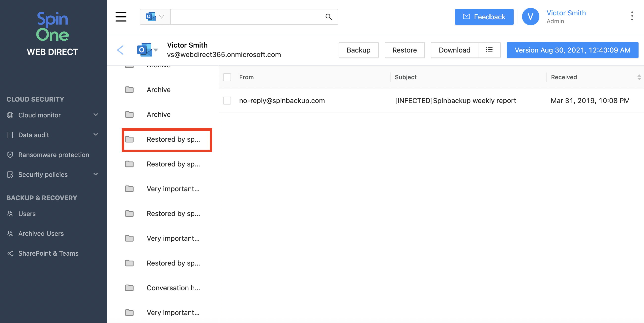This screenshot has height=323, width=644.
Task: Click the search magnifier icon
Action: pyautogui.click(x=328, y=17)
